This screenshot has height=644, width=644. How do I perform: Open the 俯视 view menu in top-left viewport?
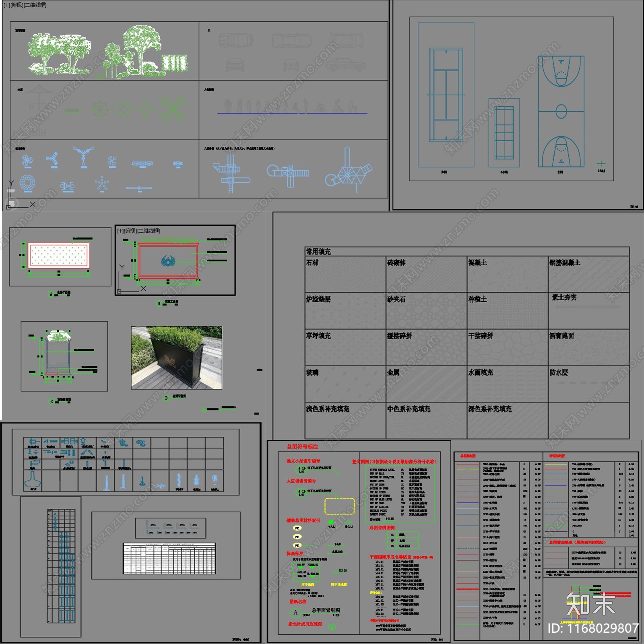17,5
